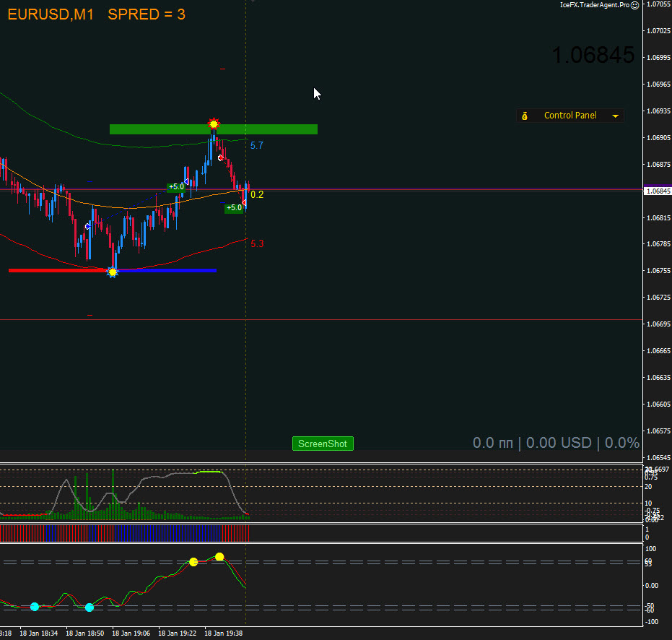The width and height of the screenshot is (672, 640).
Task: Click the 1.06905 price axis label
Action: [x=659, y=138]
